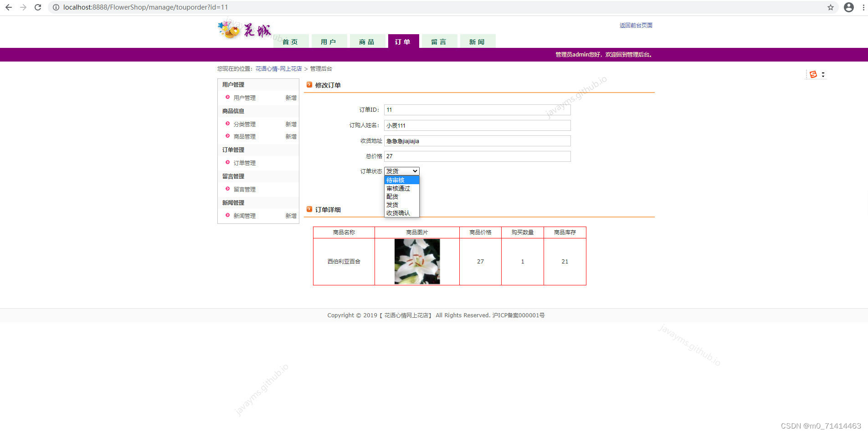This screenshot has height=434, width=868.
Task: Click the orange arrow icon beside 订单详细
Action: pyautogui.click(x=309, y=209)
